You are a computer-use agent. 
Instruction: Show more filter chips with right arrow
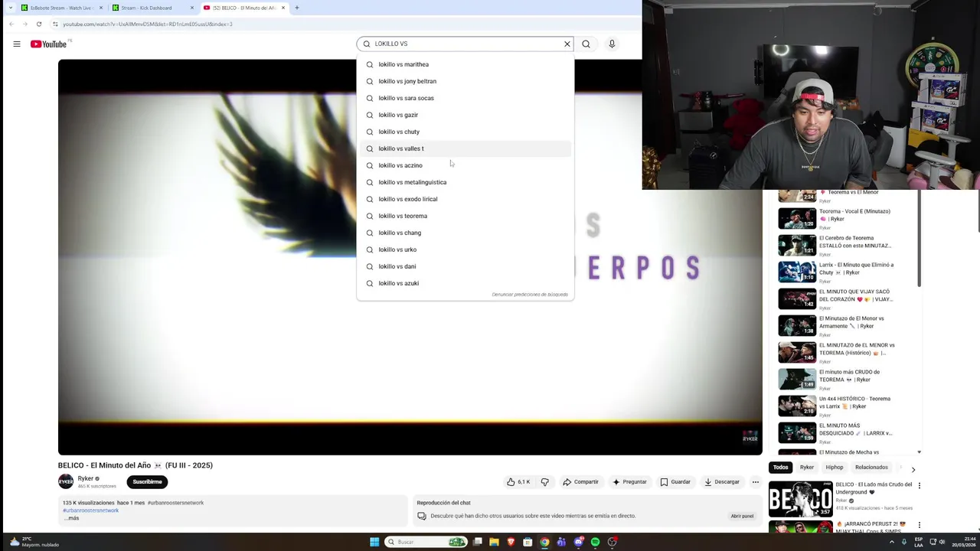tap(913, 469)
